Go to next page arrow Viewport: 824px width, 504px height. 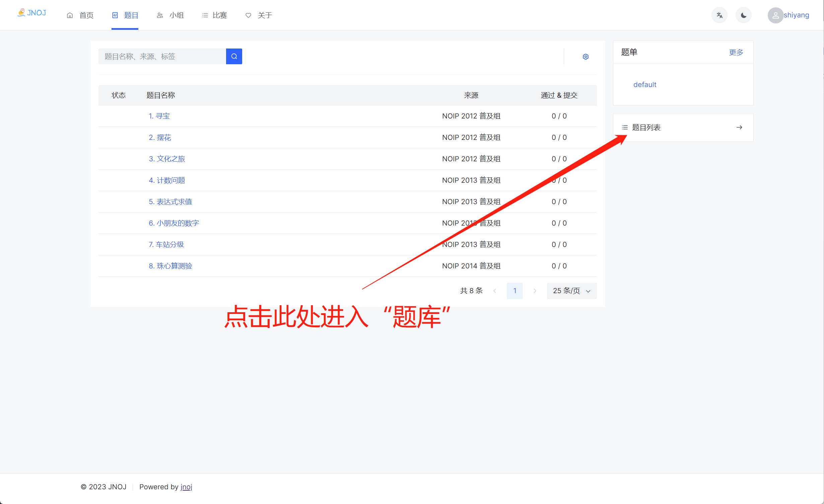click(535, 291)
